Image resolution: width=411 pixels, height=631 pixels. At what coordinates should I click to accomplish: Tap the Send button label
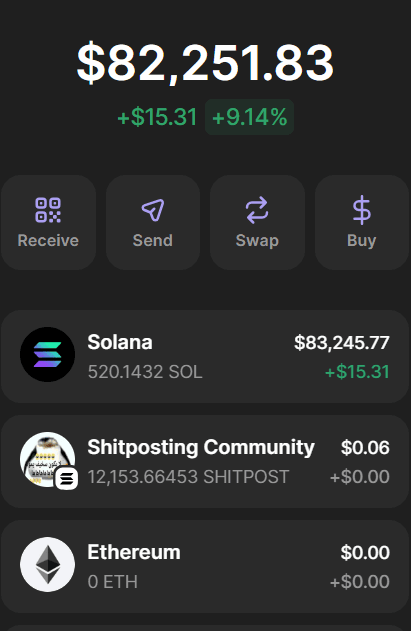pyautogui.click(x=153, y=241)
